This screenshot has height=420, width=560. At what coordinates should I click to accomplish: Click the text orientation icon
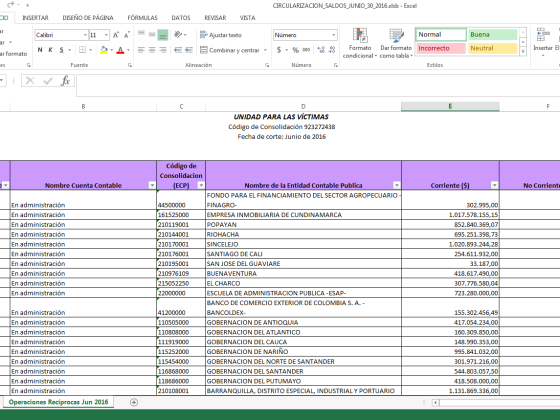[x=178, y=35]
